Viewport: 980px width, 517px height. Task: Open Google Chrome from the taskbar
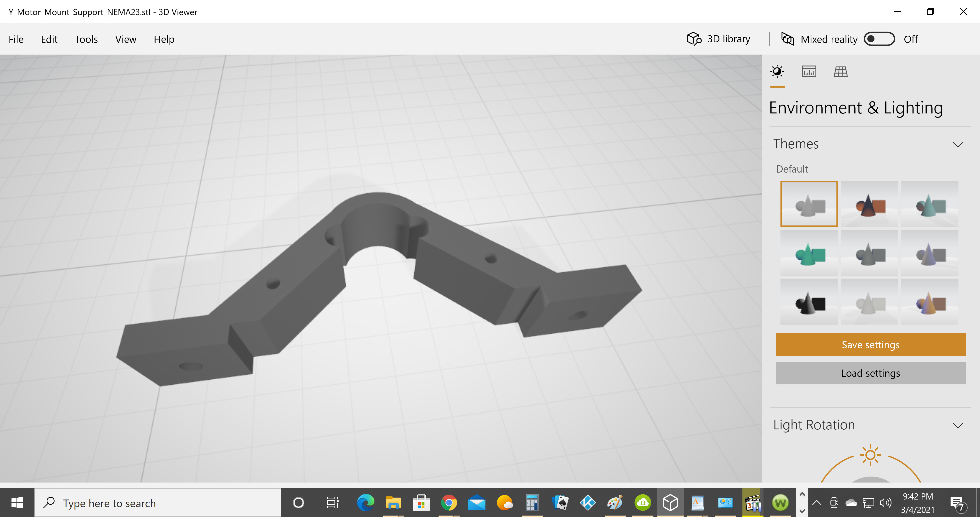(449, 503)
